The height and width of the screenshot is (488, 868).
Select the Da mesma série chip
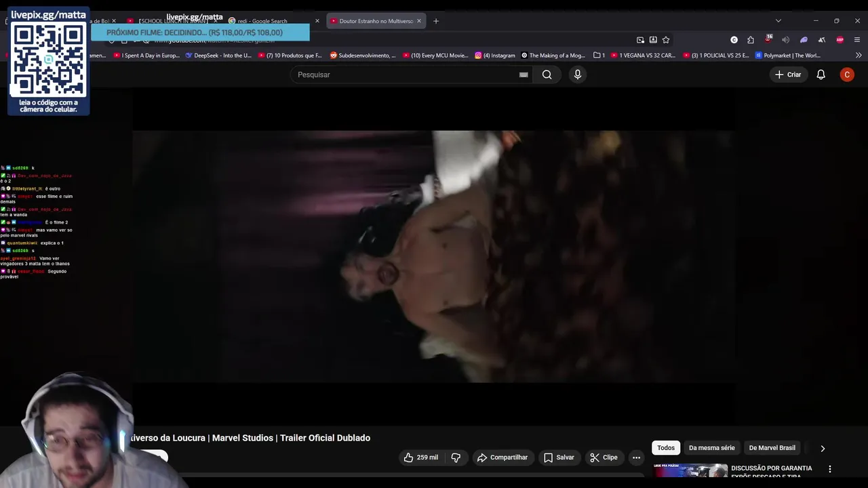click(711, 448)
